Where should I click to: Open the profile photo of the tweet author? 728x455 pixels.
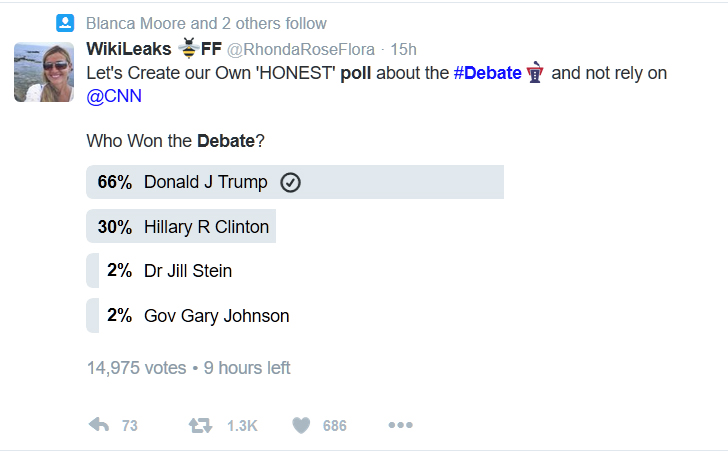44,72
